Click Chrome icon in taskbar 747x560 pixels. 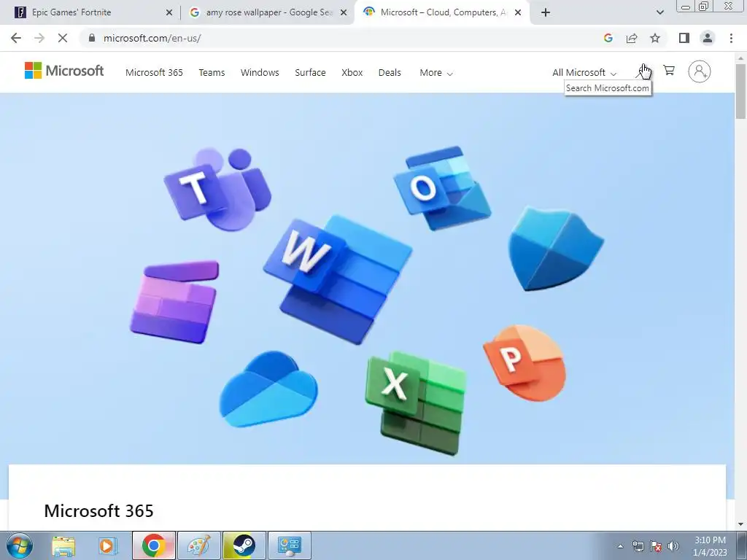(153, 545)
